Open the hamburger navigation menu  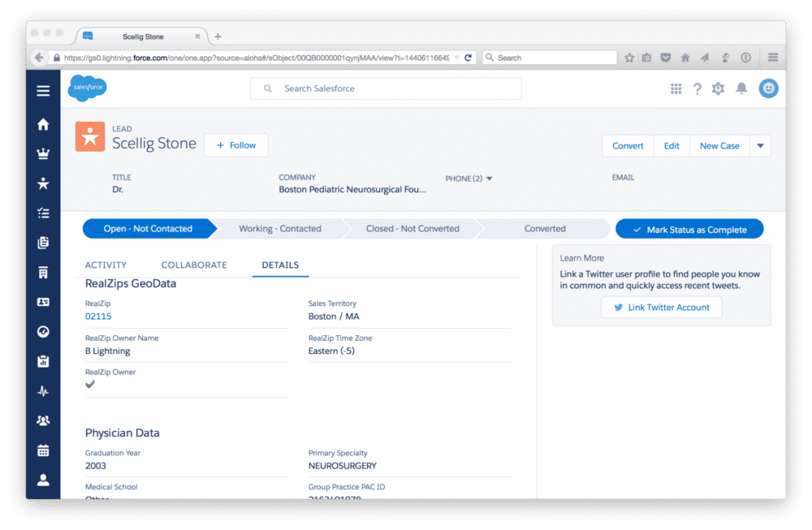click(43, 90)
